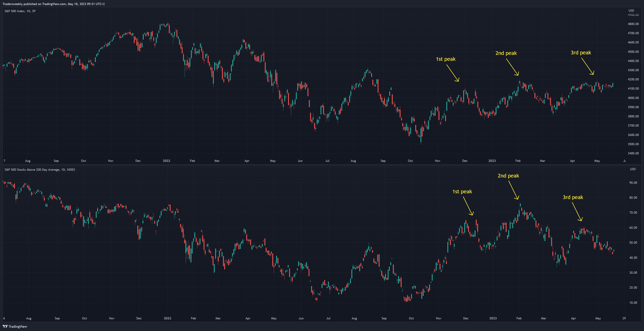This screenshot has width=644, height=331.
Task: Click the 7 date label on the upper time axis
Action: coord(4,161)
